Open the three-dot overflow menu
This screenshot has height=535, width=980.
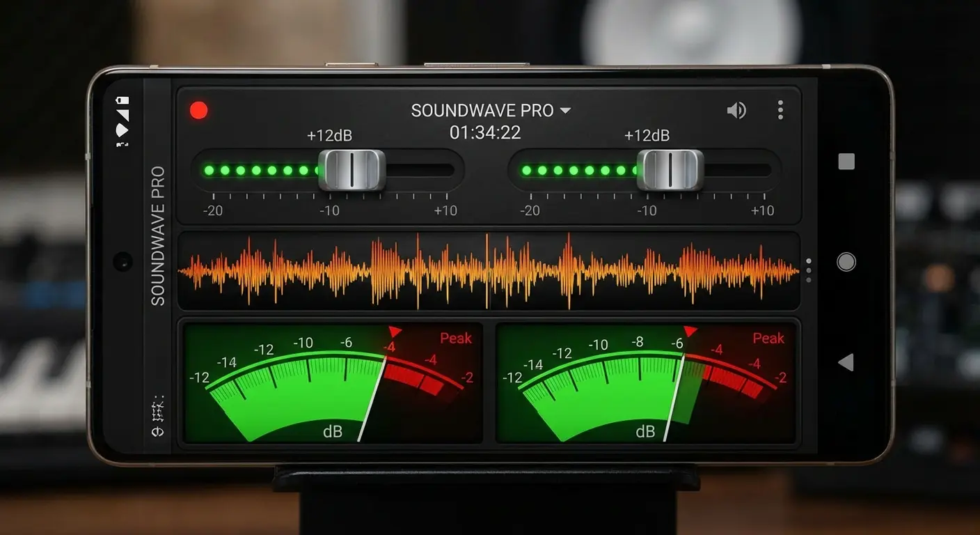tap(780, 110)
